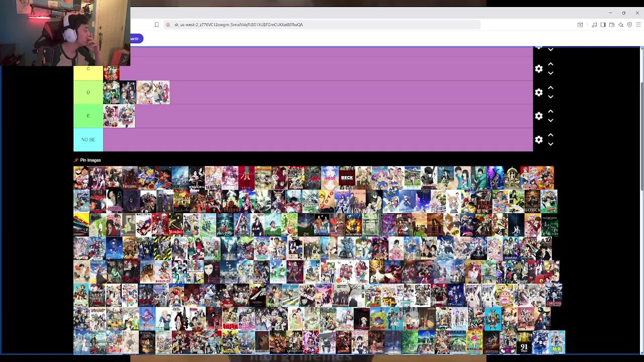Pick the 91 Days poster thumbnail
The height and width of the screenshot is (362, 644).
point(524,342)
